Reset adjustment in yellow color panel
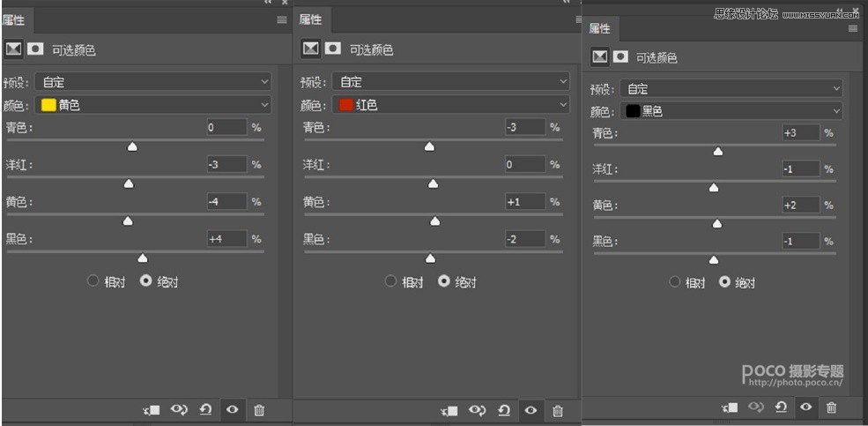Screen dimensions: 868x426 (206, 410)
